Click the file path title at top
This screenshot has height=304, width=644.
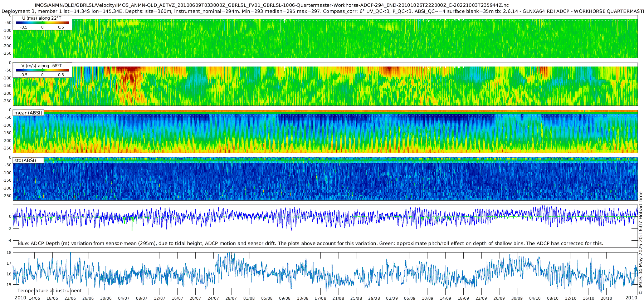[x=272, y=5]
